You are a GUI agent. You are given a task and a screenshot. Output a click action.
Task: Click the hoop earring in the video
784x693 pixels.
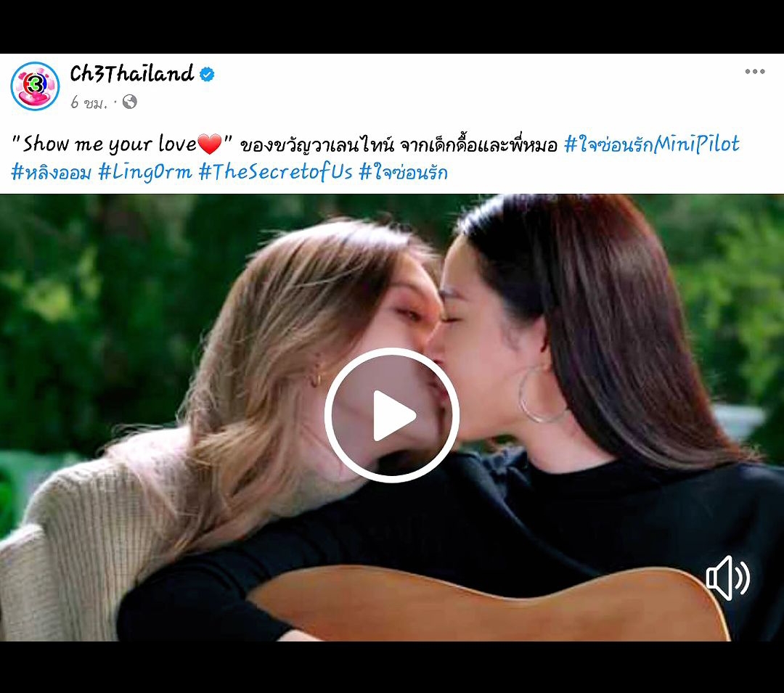pyautogui.click(x=542, y=394)
